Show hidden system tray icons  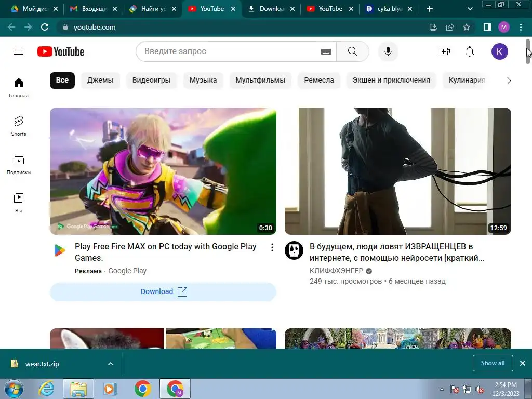[x=442, y=389]
